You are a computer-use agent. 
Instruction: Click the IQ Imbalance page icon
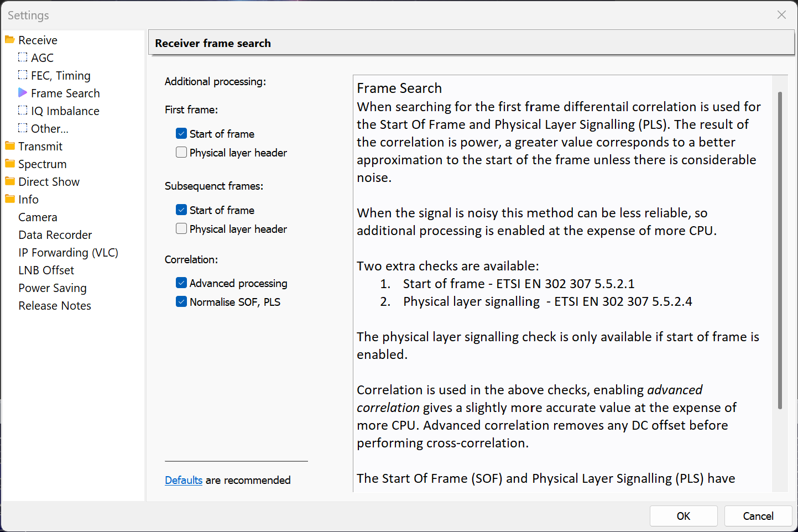click(x=23, y=110)
